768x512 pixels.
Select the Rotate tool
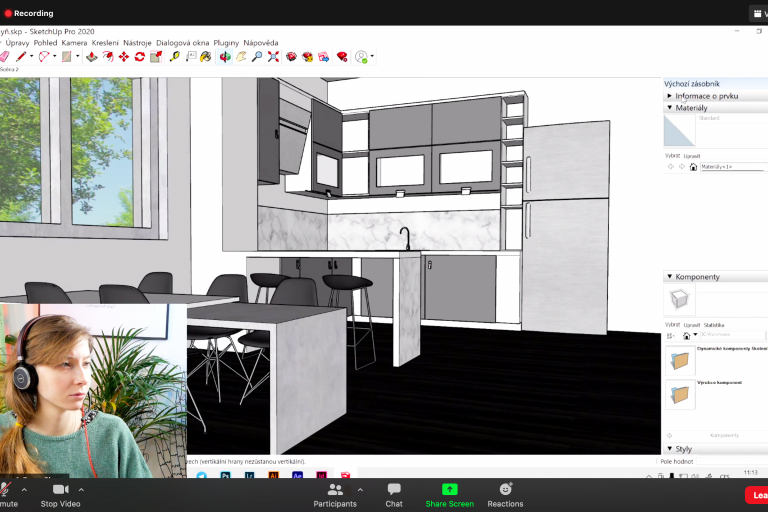(x=140, y=57)
